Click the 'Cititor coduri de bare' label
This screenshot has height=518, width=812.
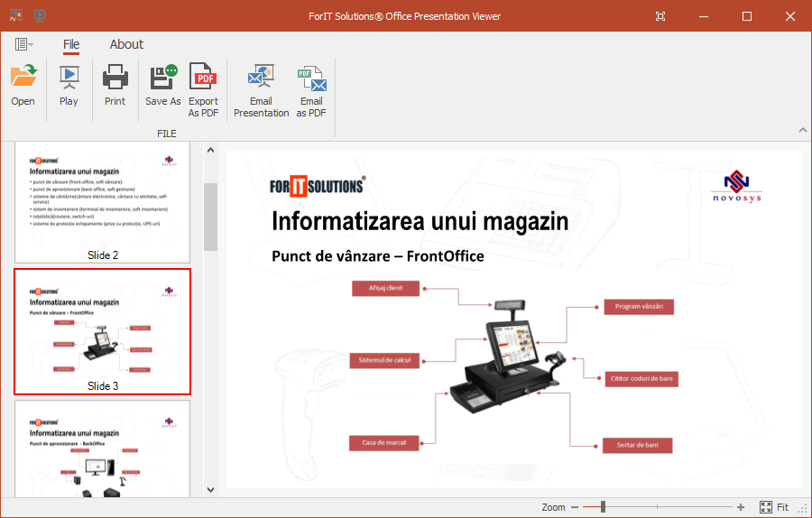pos(641,379)
